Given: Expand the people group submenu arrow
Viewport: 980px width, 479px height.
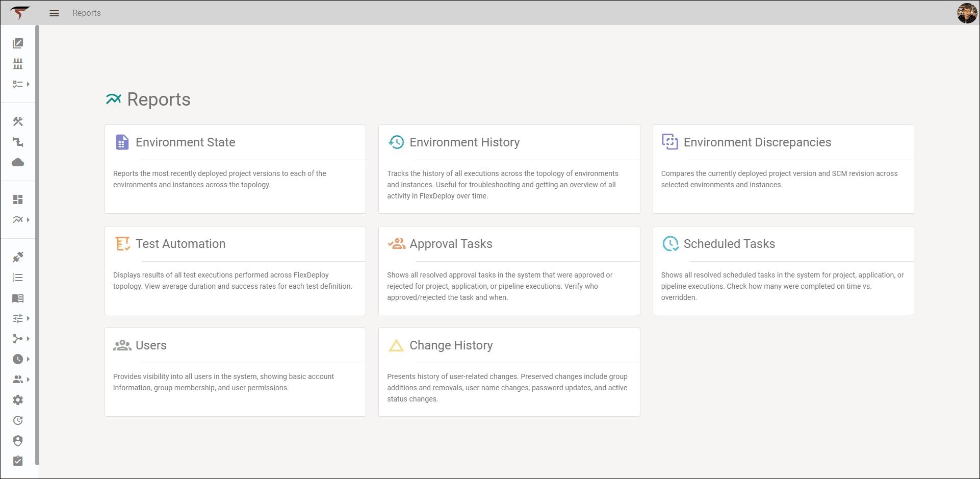Looking at the screenshot, I should 28,380.
